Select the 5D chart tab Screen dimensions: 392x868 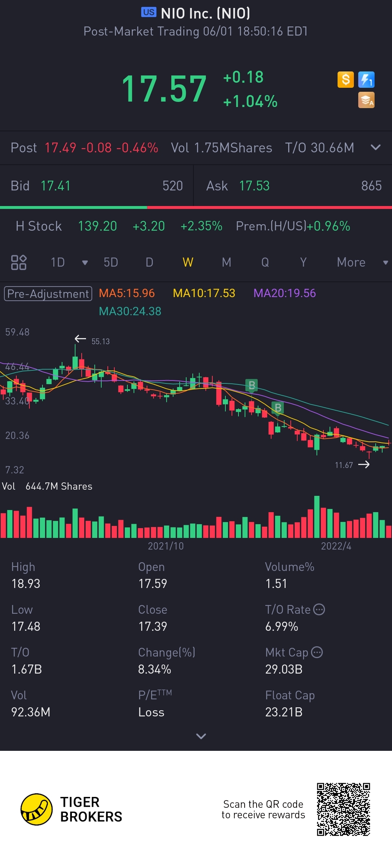pos(111,262)
